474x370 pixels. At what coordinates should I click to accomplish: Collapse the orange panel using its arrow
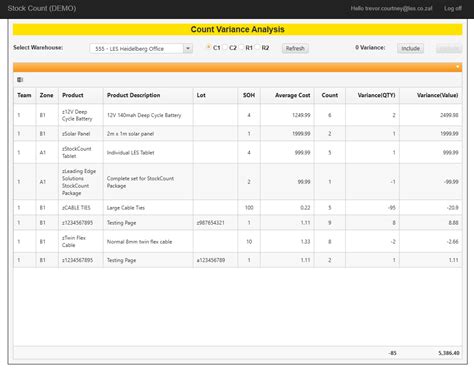458,67
